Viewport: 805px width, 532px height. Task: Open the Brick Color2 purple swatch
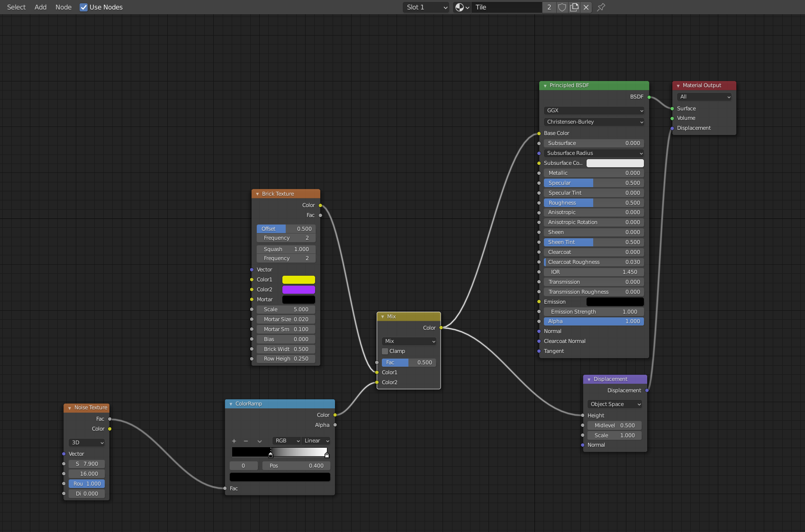pos(298,289)
